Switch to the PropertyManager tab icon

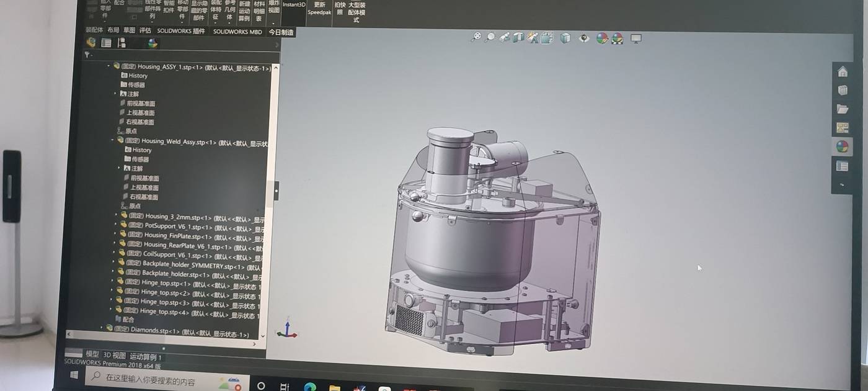[x=107, y=43]
